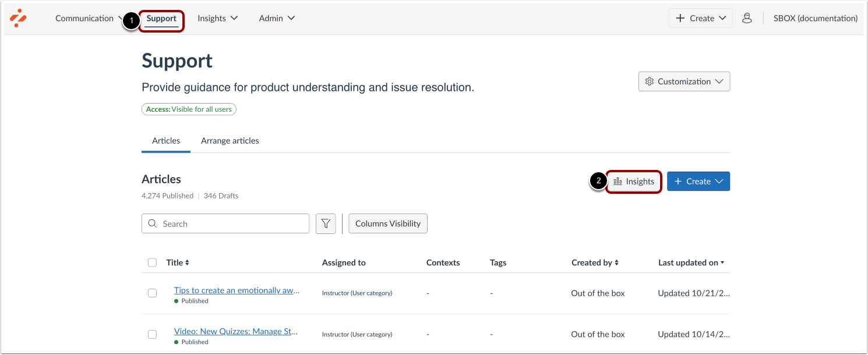868x355 pixels.
Task: Open the Tips emotionally aware article link
Action: tap(237, 290)
